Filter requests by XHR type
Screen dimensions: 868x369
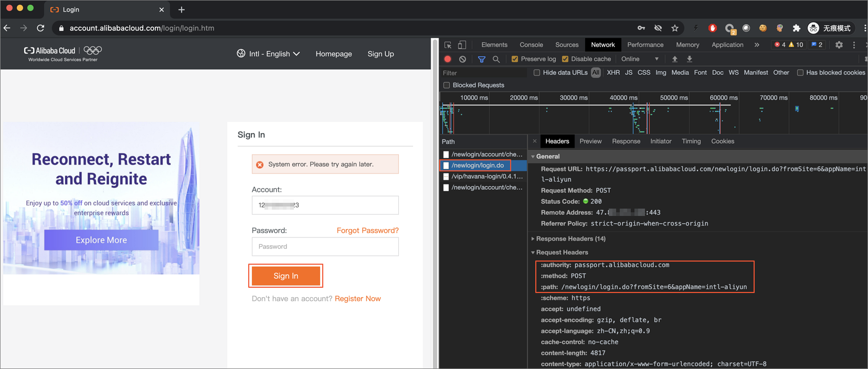[x=613, y=73]
